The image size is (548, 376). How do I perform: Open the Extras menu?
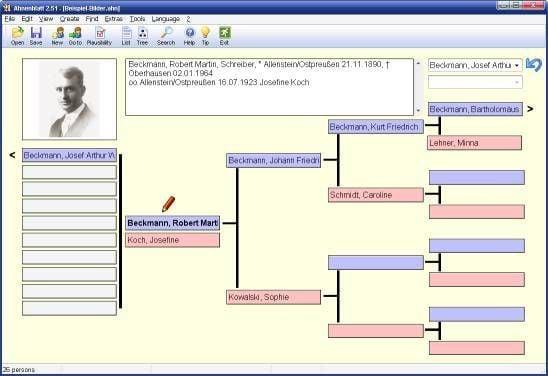coord(114,19)
